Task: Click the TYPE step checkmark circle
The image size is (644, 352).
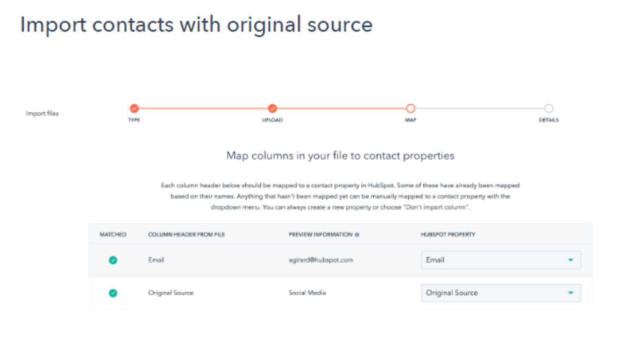Action: click(x=134, y=108)
